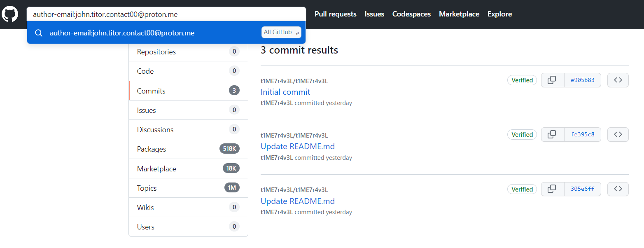Click the search magnifier icon in suggestion
644x248 pixels.
click(39, 33)
